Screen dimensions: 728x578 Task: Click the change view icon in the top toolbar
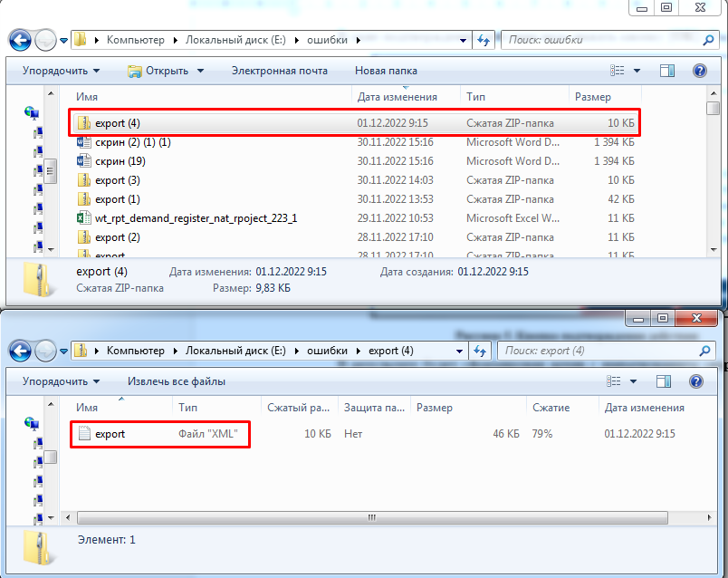[618, 71]
